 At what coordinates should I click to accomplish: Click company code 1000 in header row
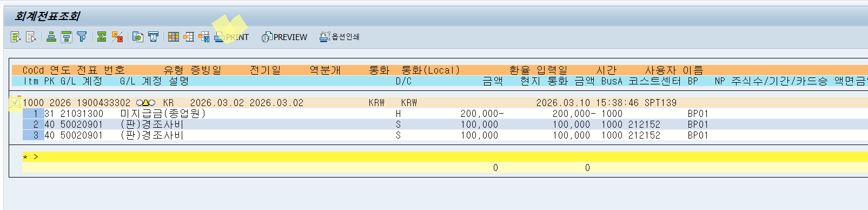(33, 103)
